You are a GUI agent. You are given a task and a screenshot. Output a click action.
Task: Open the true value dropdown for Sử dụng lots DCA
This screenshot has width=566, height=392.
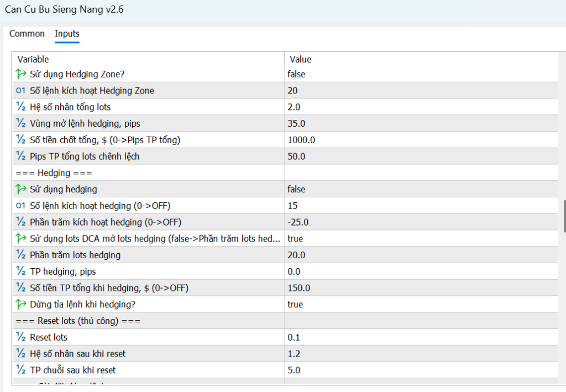pos(295,239)
